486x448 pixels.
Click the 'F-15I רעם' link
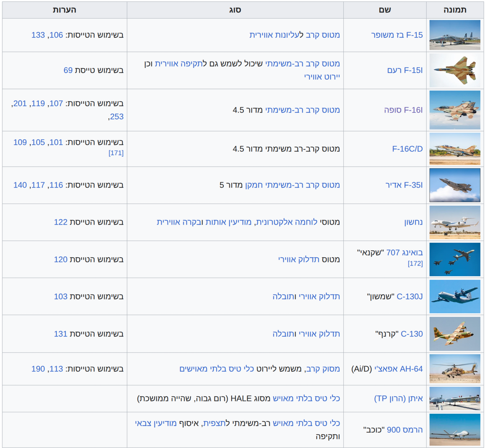pos(405,70)
